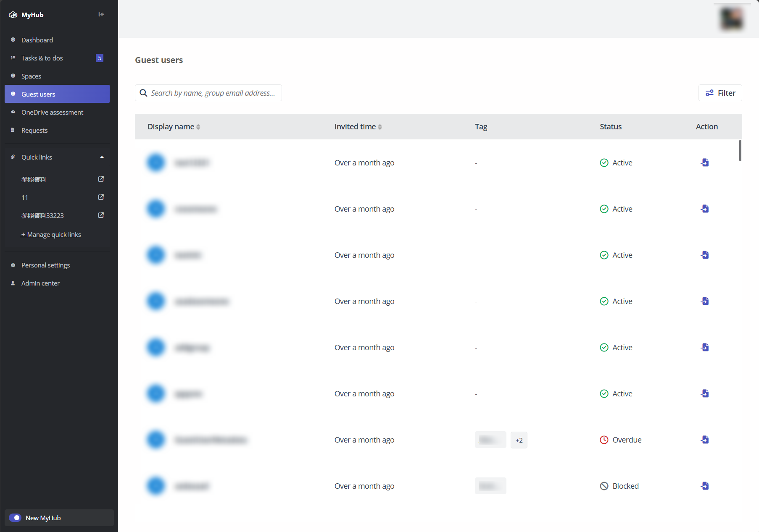Click the Filter button
This screenshot has width=759, height=532.
point(720,93)
